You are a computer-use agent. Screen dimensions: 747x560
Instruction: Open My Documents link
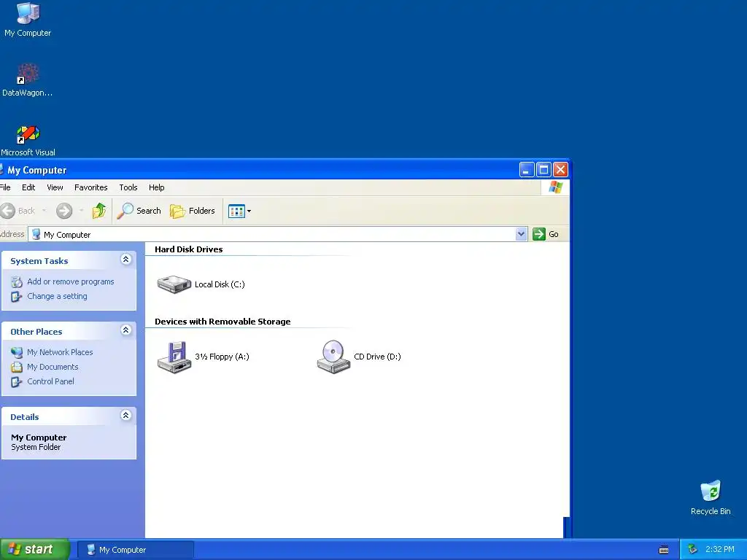pos(53,367)
